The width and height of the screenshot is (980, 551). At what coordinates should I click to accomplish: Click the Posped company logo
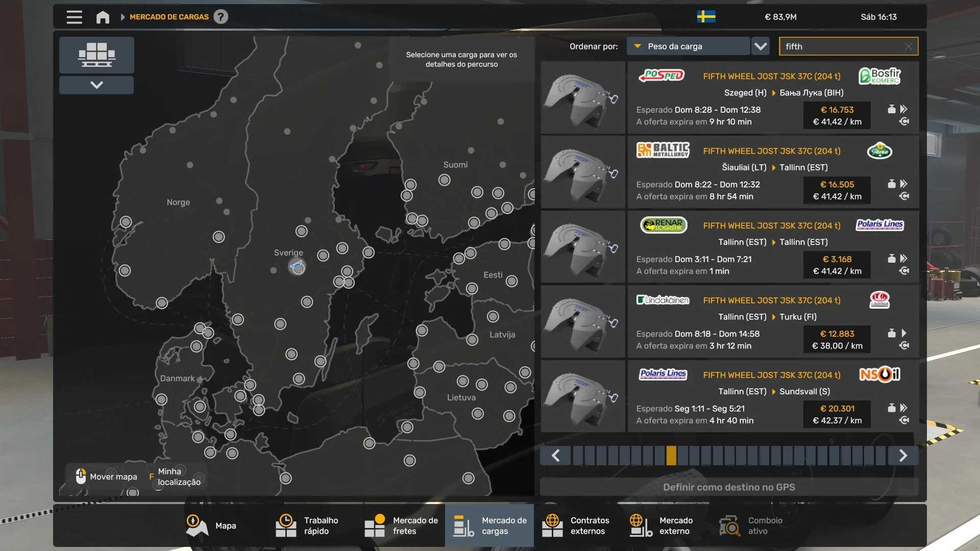click(x=661, y=76)
